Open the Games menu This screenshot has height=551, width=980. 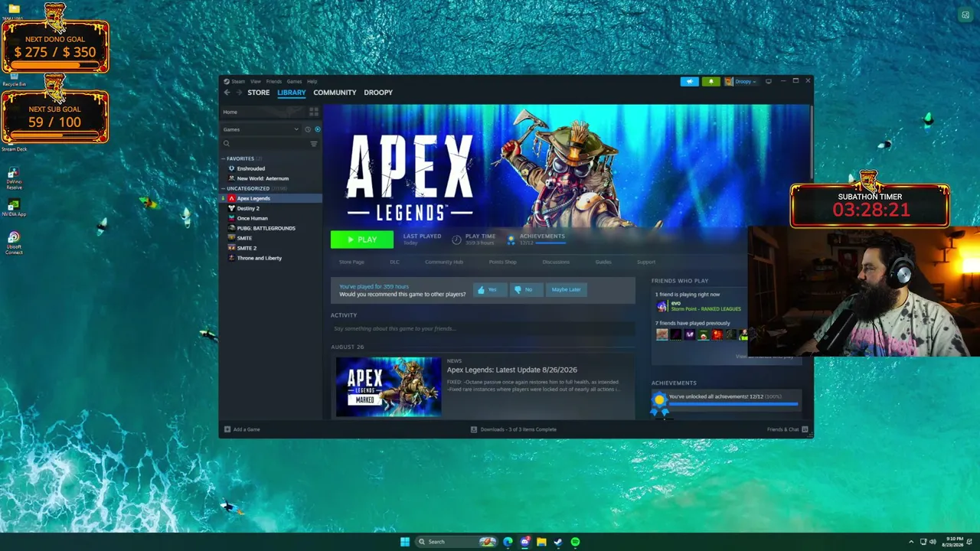coord(294,81)
